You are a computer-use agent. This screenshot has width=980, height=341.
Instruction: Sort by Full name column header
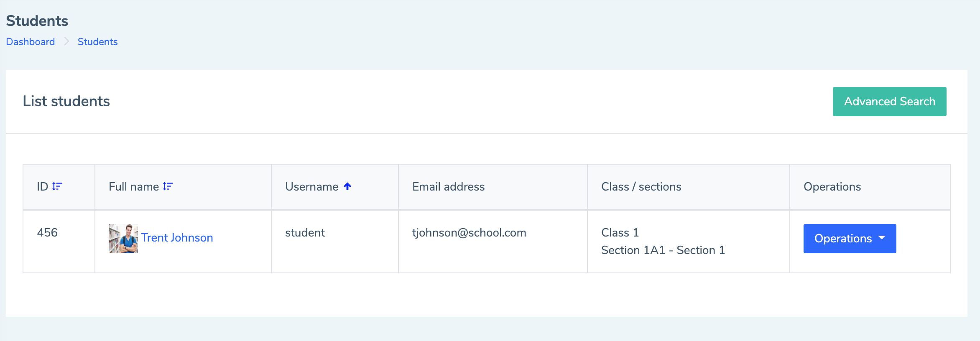(x=134, y=186)
